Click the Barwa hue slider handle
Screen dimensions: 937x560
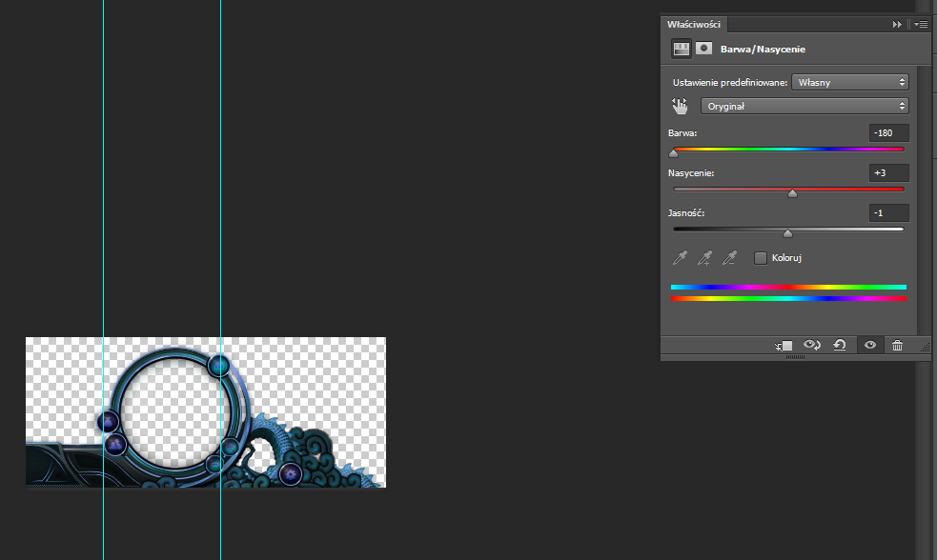674,154
